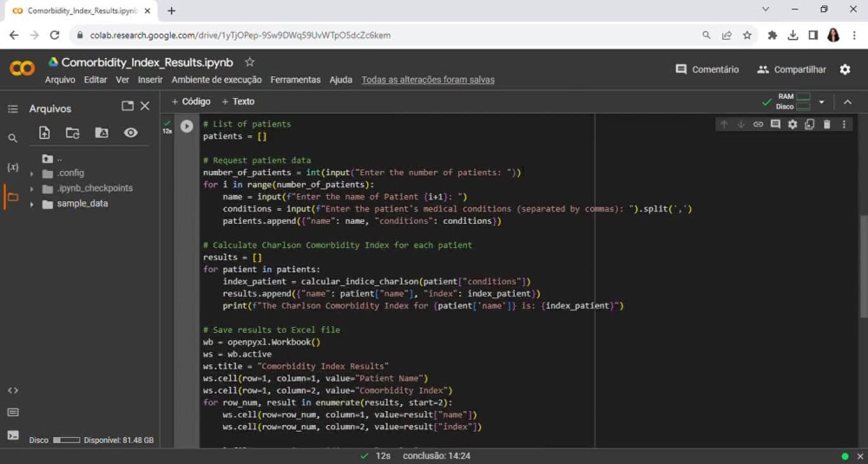
Task: Open the Colab home logo
Action: coord(23,69)
